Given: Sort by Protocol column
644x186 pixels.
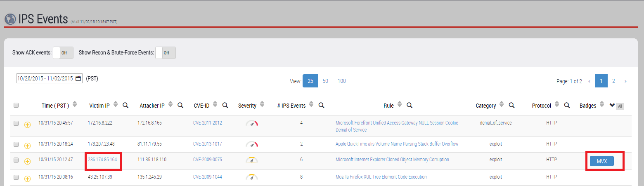Looking at the screenshot, I should click(x=557, y=105).
